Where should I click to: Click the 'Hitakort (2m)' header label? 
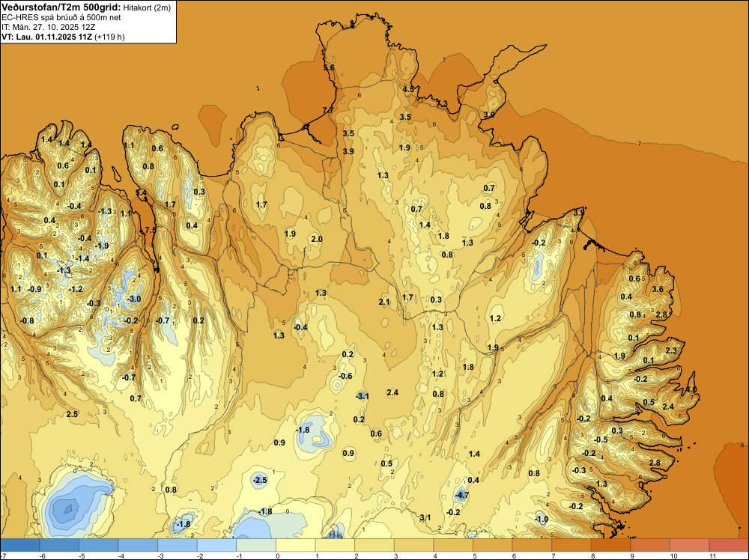click(147, 7)
